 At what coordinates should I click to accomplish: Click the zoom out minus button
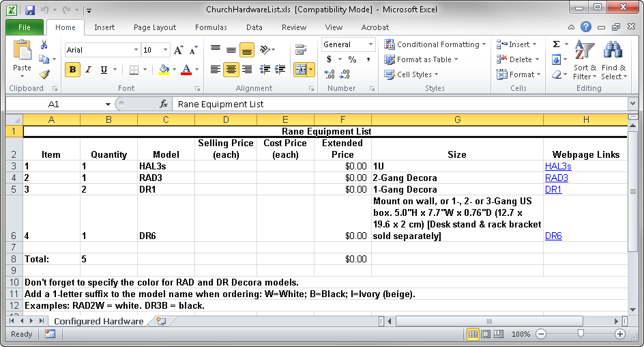pyautogui.click(x=541, y=334)
